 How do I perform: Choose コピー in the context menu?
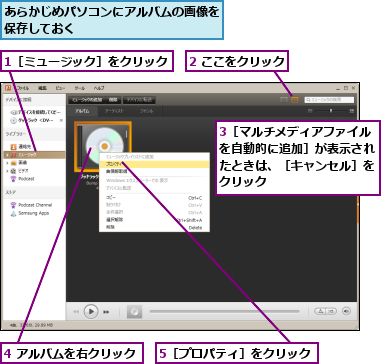tap(154, 198)
